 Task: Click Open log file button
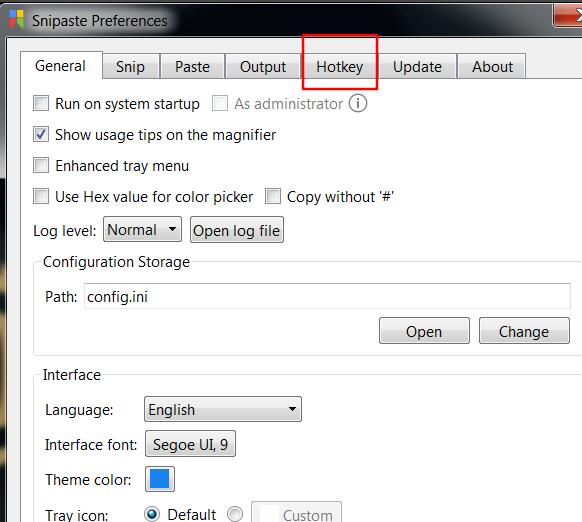[x=237, y=230]
